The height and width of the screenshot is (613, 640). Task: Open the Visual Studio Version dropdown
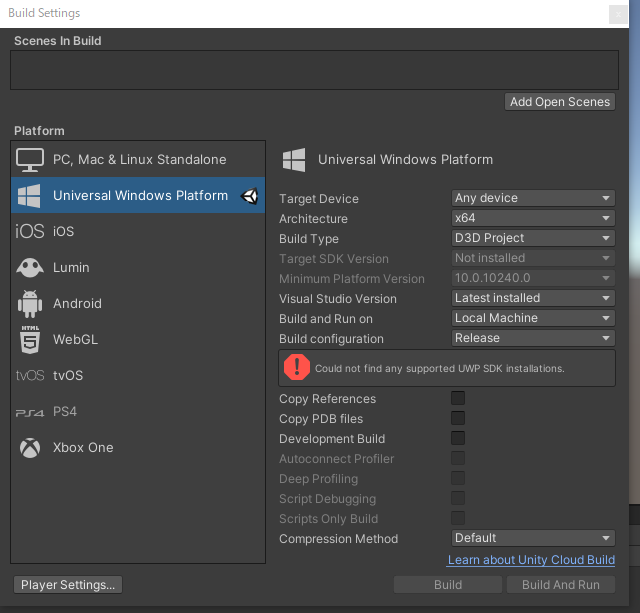click(533, 298)
